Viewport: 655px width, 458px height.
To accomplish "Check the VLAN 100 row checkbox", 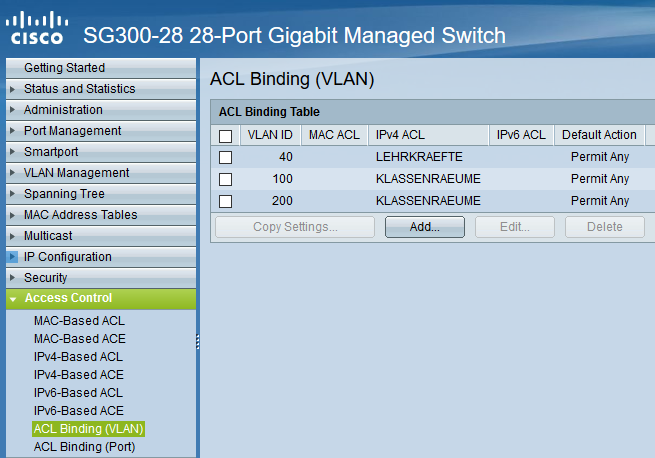I will pos(226,179).
